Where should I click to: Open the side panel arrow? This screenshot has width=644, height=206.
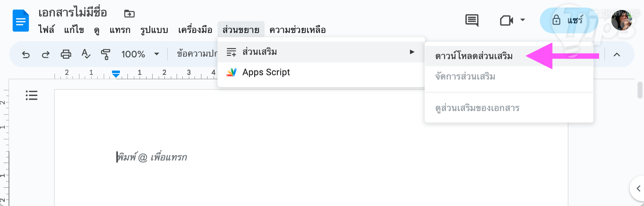click(638, 188)
